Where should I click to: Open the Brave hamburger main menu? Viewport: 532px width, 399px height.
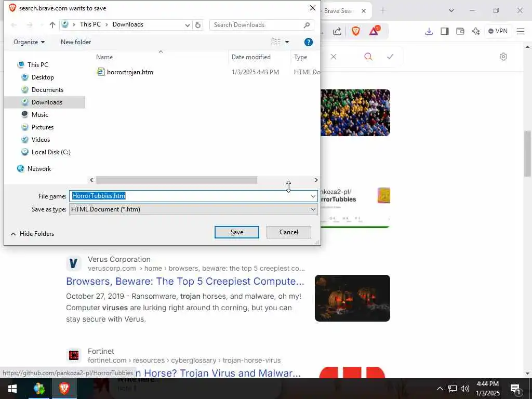[521, 32]
